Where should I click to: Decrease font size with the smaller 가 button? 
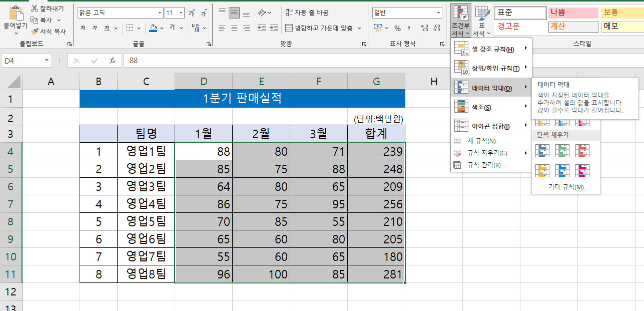tap(204, 13)
